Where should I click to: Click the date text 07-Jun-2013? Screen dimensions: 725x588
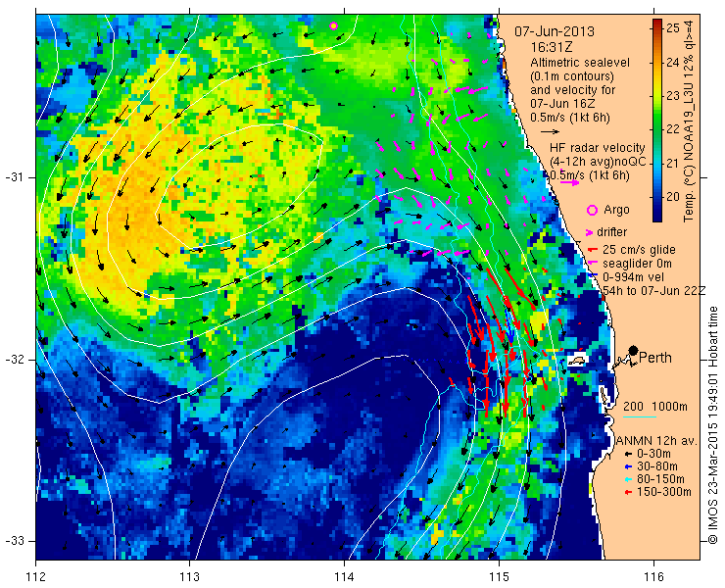[555, 32]
